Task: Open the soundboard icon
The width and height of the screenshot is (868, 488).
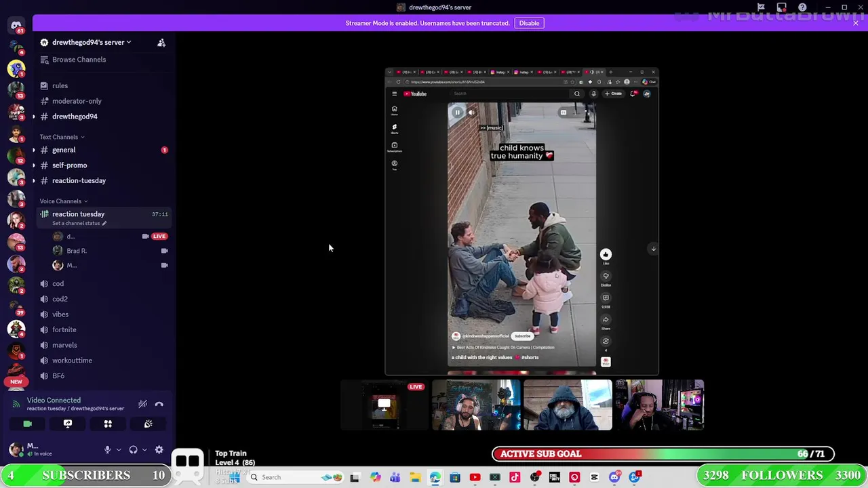Action: tap(148, 424)
